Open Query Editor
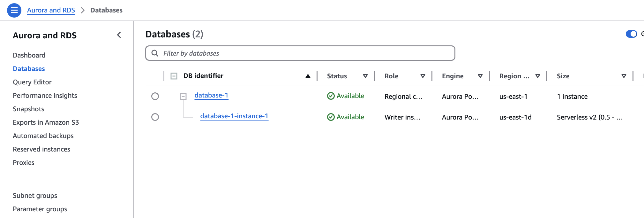The image size is (644, 218). (x=32, y=82)
